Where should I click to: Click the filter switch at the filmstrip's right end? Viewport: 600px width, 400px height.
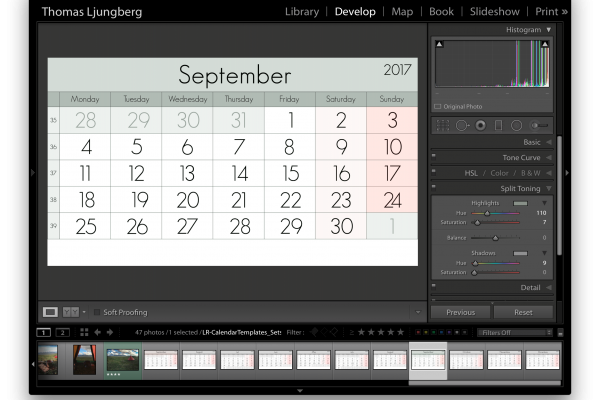tap(560, 333)
